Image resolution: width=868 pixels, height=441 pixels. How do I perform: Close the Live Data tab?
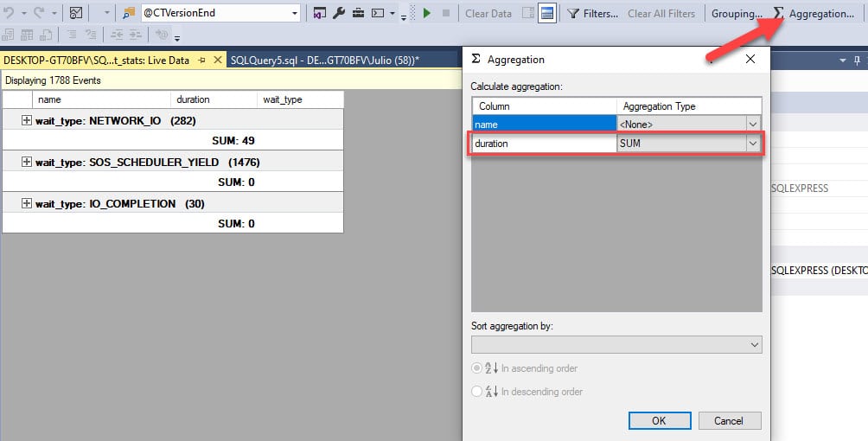point(218,60)
